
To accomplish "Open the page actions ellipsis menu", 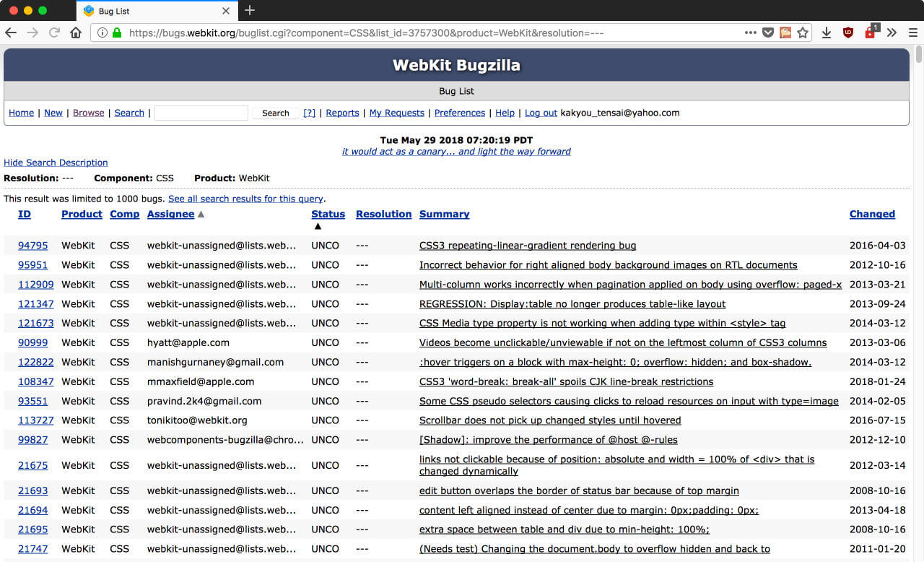I will click(751, 33).
